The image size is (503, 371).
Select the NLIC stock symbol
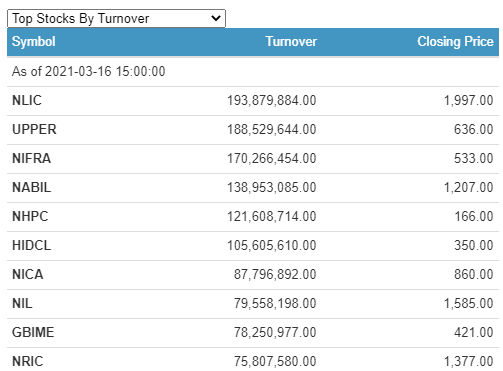27,100
